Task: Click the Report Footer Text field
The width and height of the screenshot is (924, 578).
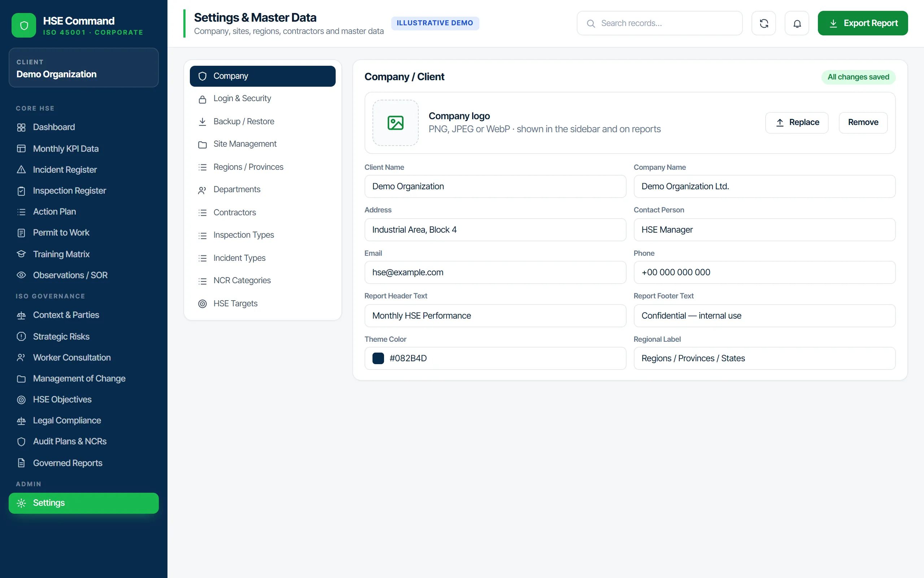Action: click(x=764, y=316)
